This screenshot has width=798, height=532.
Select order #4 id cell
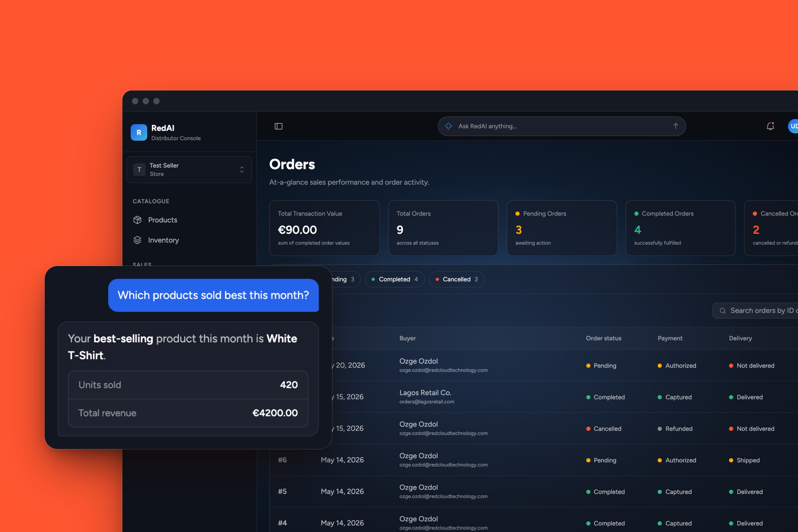[282, 523]
